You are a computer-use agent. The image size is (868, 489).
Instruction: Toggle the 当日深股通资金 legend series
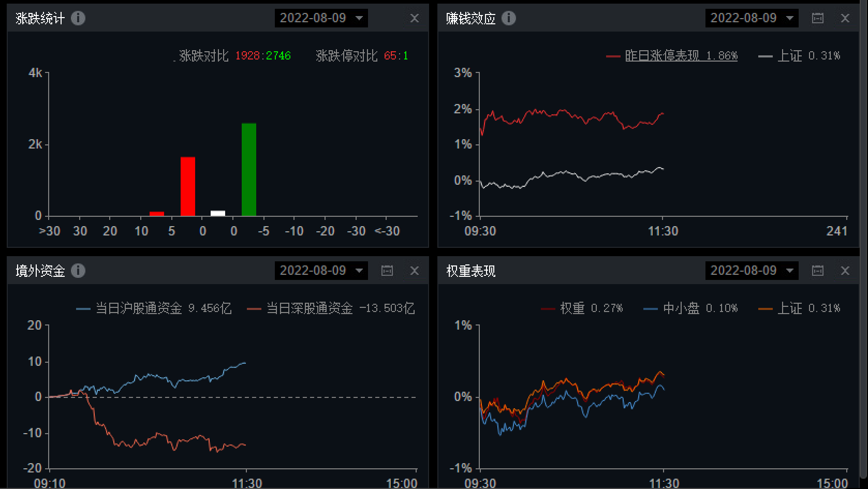click(331, 308)
